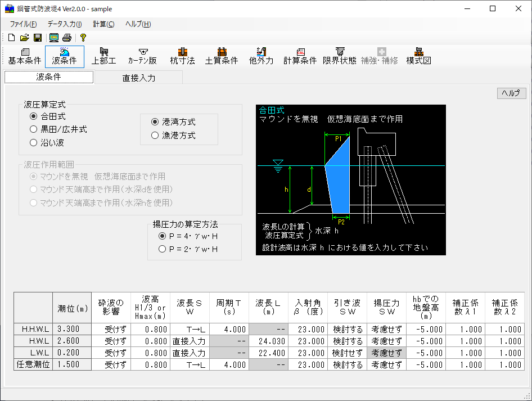Select the 任意潮位 row header
This screenshot has height=401, width=532.
(33, 364)
